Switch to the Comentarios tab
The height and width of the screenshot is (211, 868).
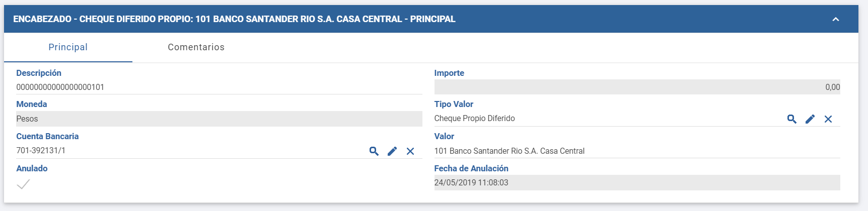(x=196, y=47)
